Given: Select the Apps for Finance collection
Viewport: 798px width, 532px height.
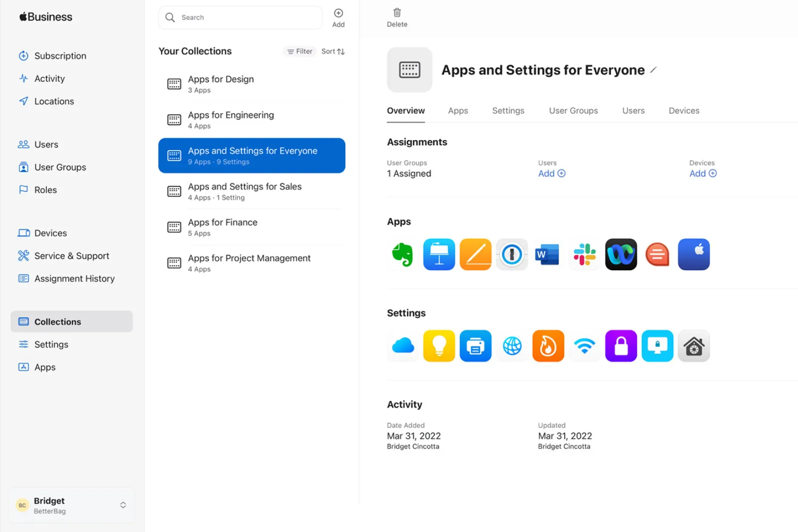Looking at the screenshot, I should pyautogui.click(x=252, y=227).
